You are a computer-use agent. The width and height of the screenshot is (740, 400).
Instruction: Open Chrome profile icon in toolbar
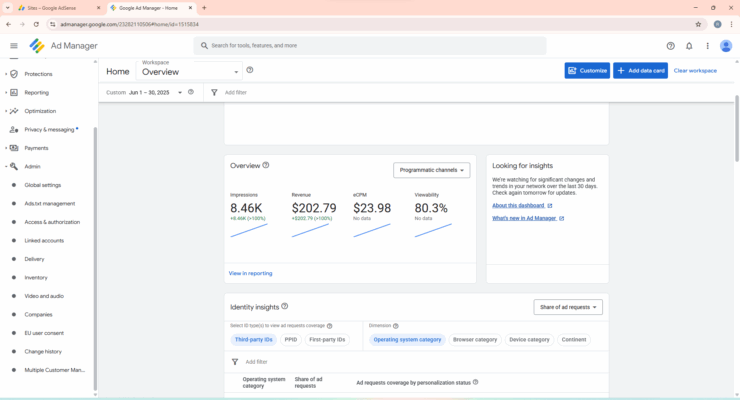(x=717, y=24)
